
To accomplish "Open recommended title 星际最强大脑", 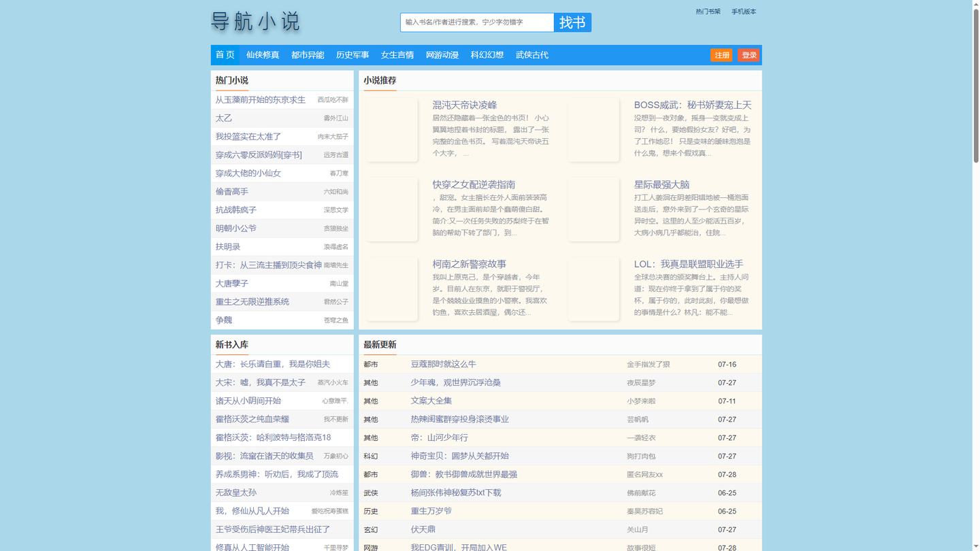I will pos(661,185).
